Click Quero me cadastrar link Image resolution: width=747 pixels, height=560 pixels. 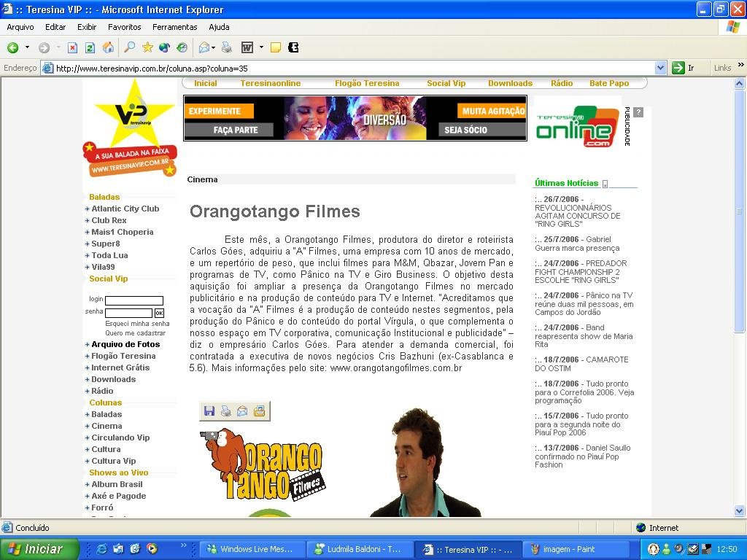[x=135, y=333]
